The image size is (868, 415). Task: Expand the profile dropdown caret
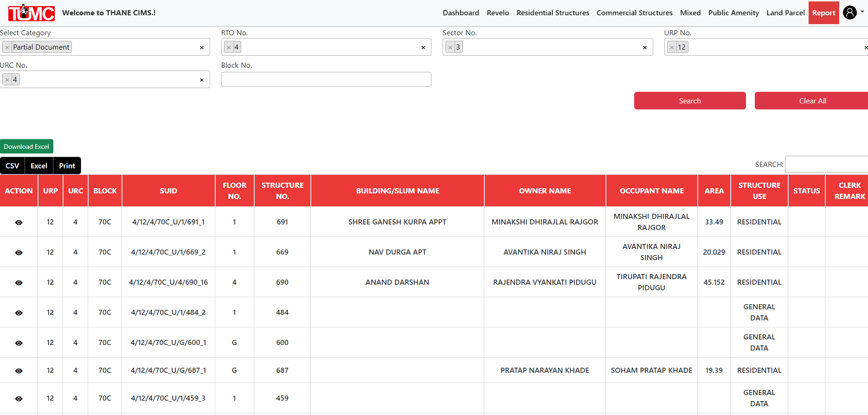click(x=862, y=12)
